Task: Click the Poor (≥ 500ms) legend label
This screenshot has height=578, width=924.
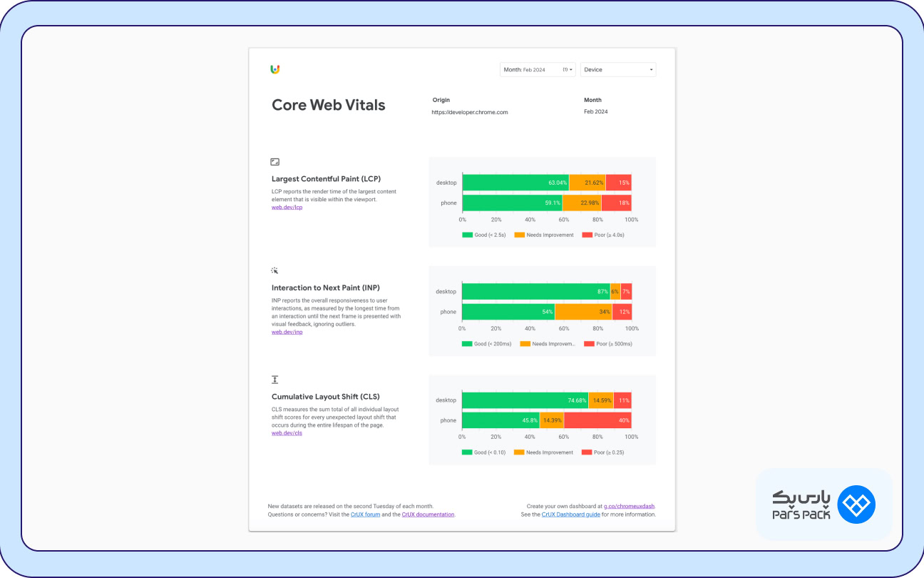Action: click(x=614, y=344)
